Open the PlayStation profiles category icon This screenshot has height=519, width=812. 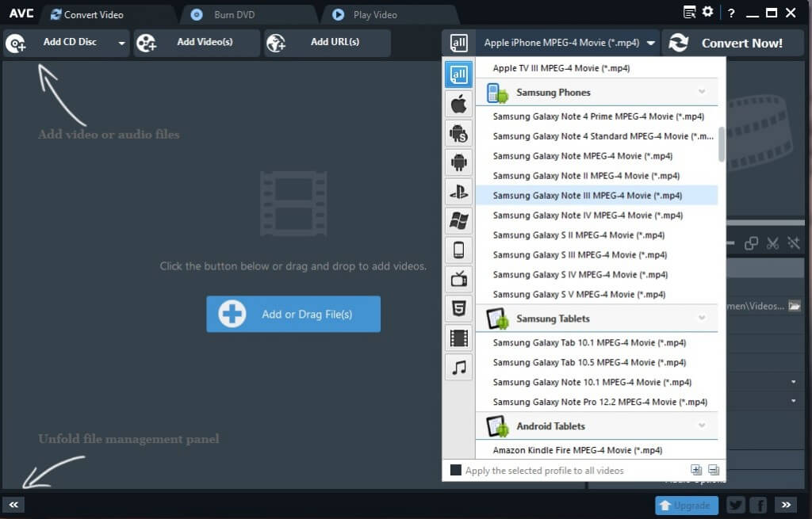pos(459,191)
